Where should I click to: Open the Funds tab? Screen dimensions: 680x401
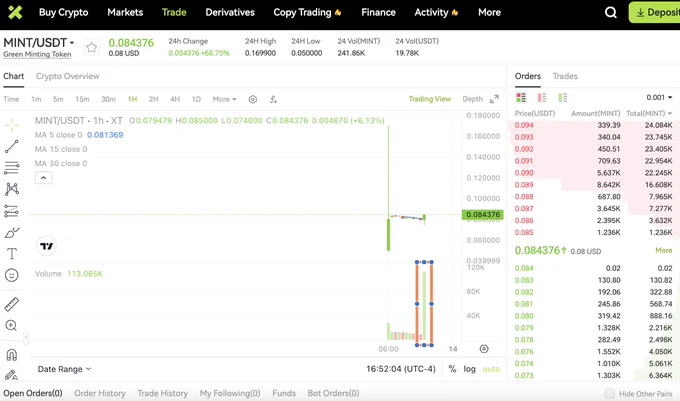click(284, 393)
